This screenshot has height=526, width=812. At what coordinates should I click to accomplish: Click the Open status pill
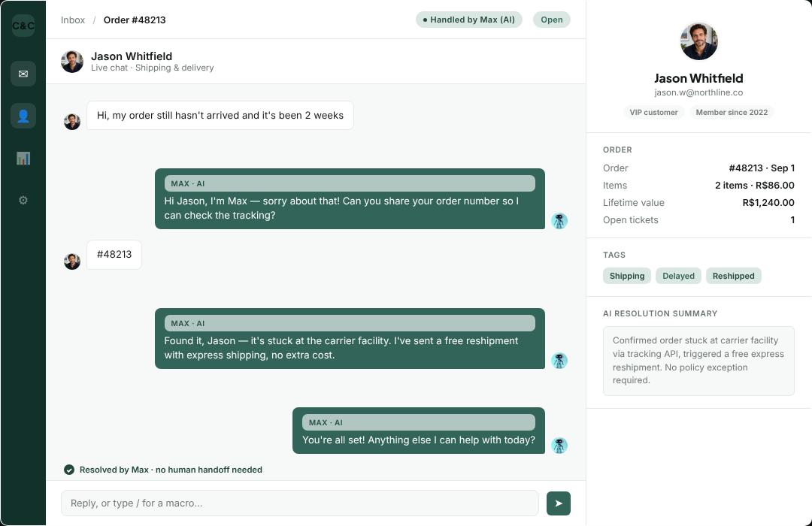[x=552, y=20]
